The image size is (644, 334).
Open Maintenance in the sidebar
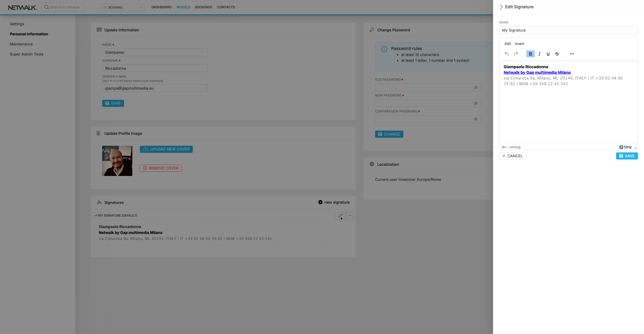[x=21, y=44]
